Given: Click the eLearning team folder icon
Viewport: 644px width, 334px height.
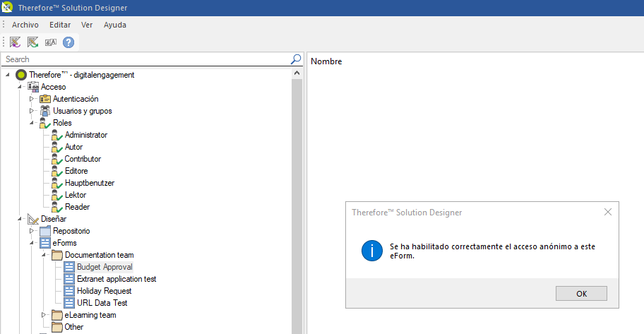Looking at the screenshot, I should (x=57, y=315).
